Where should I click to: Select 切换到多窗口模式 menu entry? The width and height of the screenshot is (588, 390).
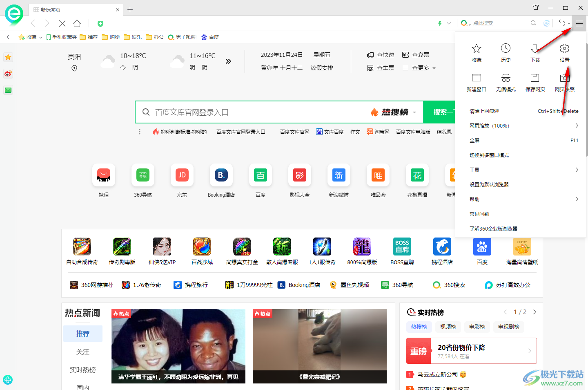[521, 155]
